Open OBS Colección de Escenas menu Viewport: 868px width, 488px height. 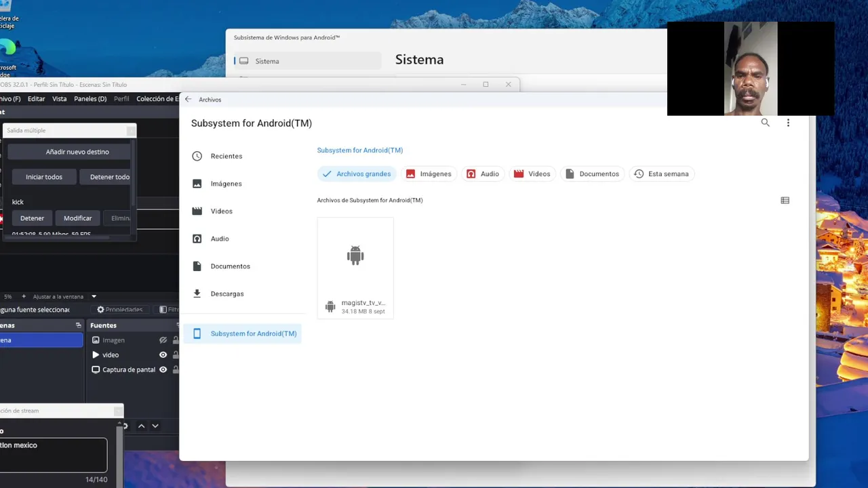tap(157, 99)
